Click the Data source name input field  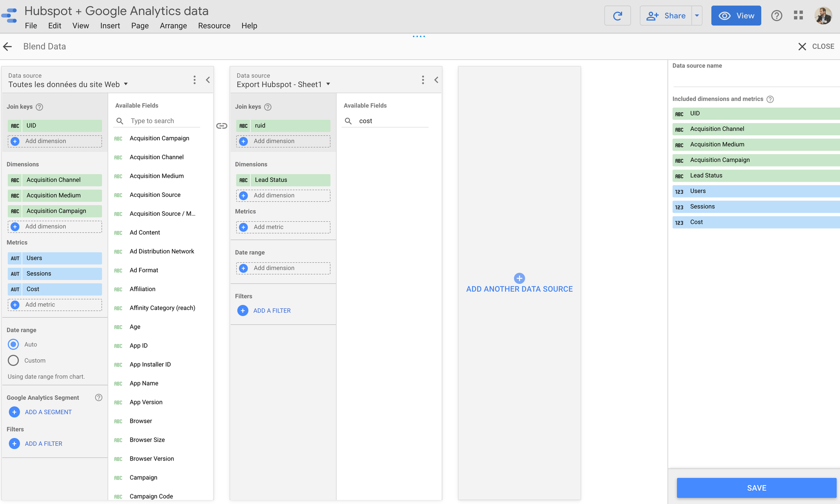[x=756, y=78]
